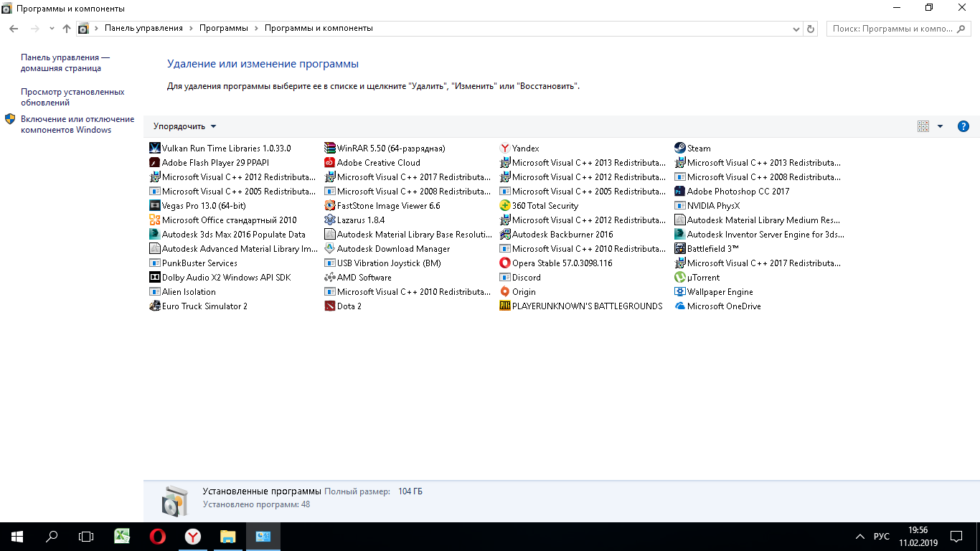
Task: Select the Discord icon
Action: tap(505, 278)
